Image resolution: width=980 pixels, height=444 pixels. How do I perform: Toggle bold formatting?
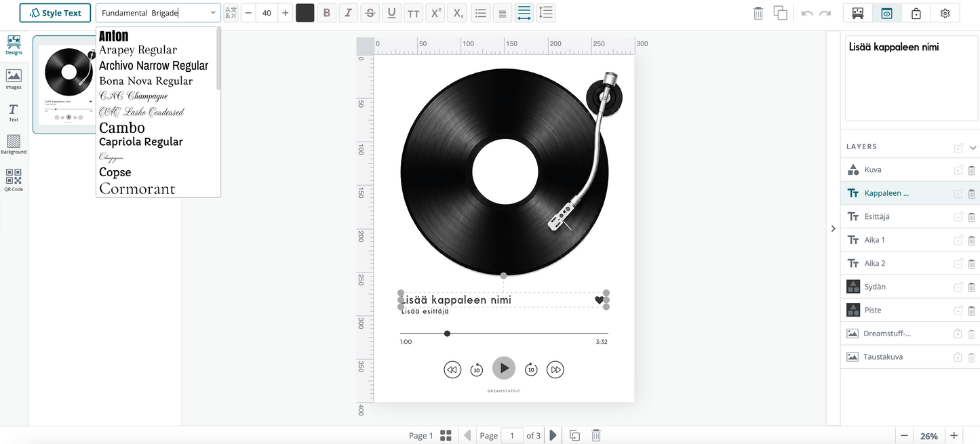tap(327, 13)
